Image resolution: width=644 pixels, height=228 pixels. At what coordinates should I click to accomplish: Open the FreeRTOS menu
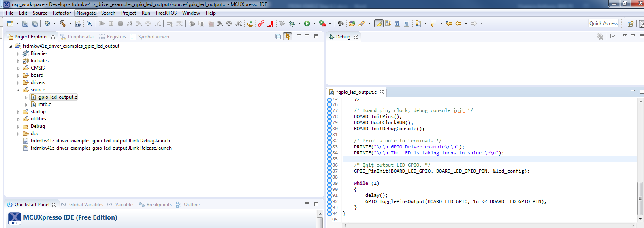166,13
